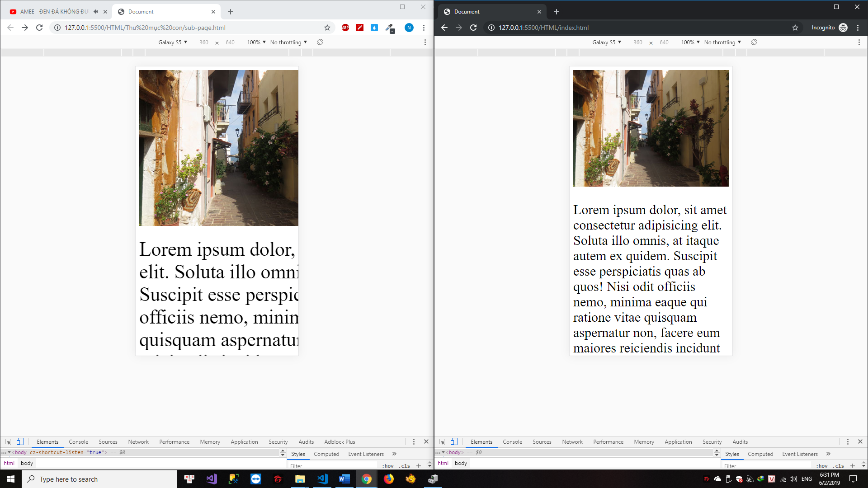
Task: Open Visual Studio Code from taskbar
Action: [x=322, y=479]
